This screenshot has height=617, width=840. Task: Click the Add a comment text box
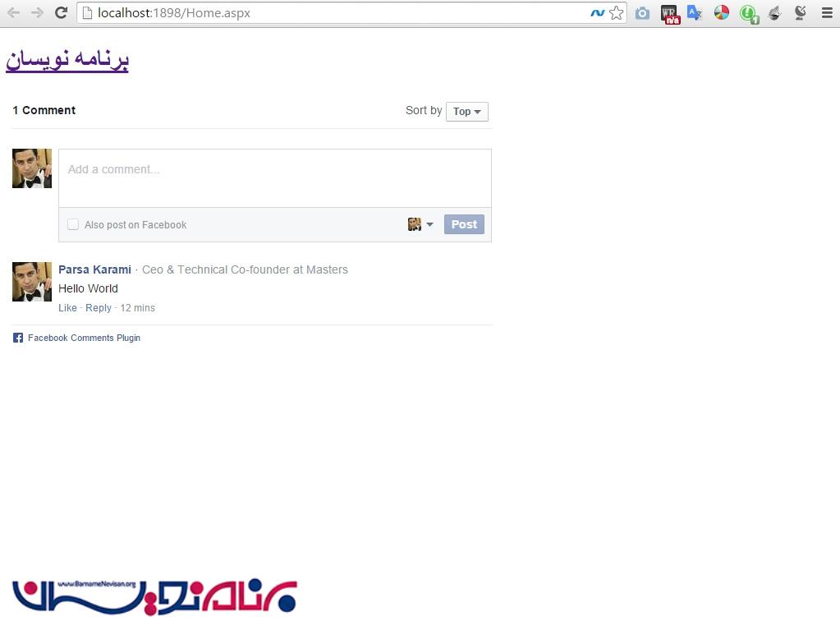coord(275,178)
